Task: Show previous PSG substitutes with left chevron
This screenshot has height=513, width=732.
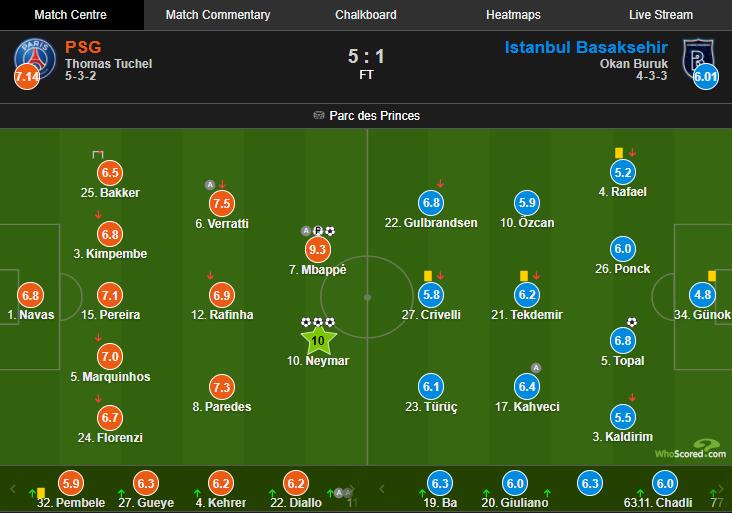Action: coord(13,489)
